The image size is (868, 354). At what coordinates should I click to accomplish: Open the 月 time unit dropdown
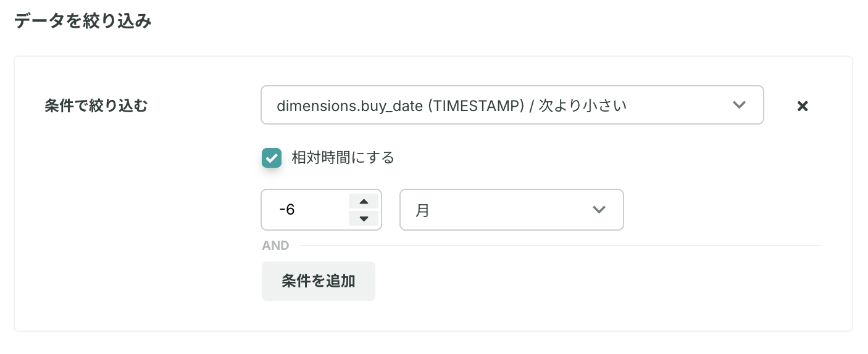[512, 210]
